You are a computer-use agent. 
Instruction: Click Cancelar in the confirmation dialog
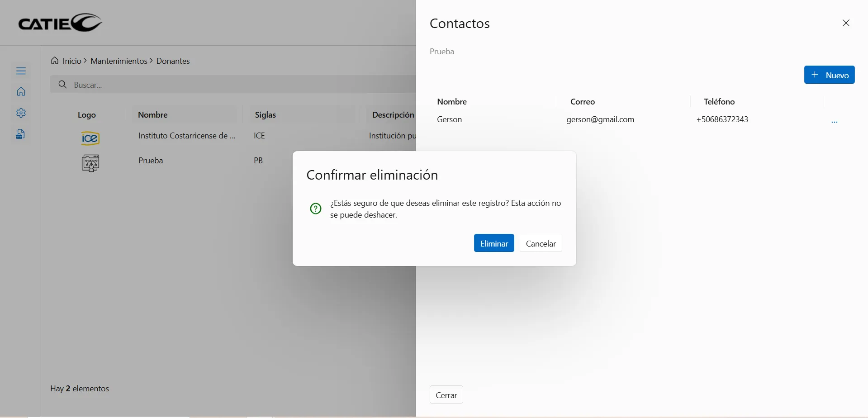click(x=541, y=243)
